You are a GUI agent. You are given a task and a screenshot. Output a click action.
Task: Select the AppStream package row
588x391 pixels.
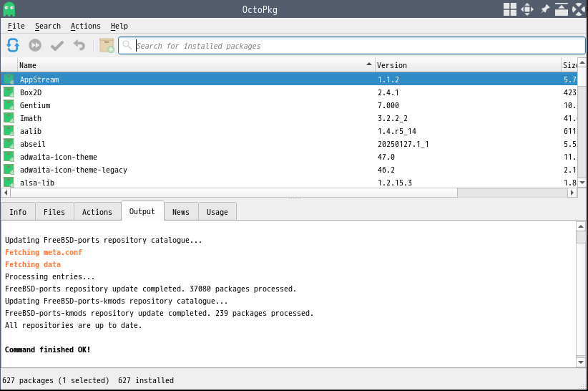click(x=289, y=79)
